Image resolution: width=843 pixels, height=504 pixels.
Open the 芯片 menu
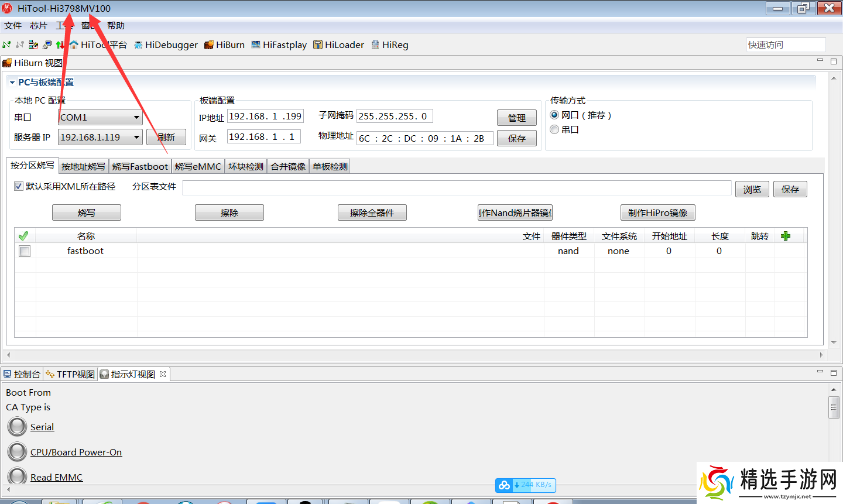tap(37, 25)
